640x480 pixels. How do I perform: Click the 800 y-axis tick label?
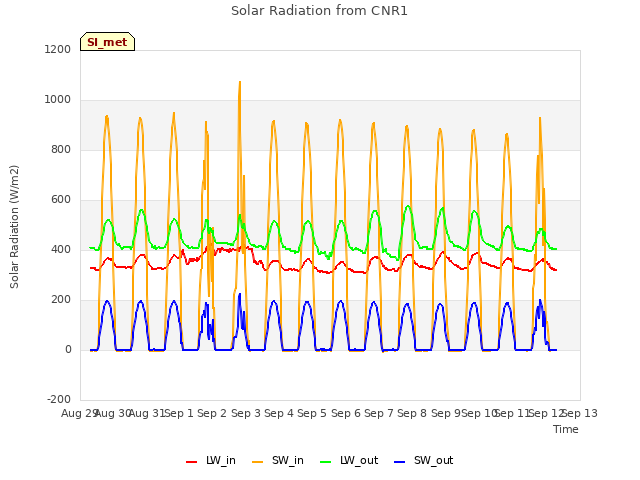[61, 149]
